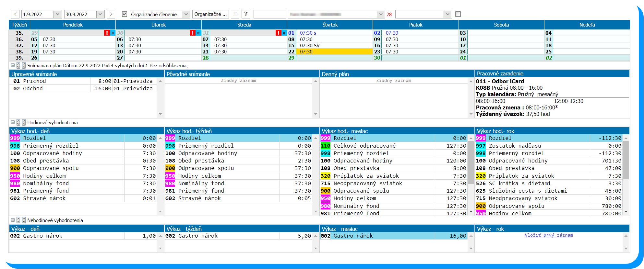Viewport: 644px width, 269px height.
Task: Select G02 Gastro nárok in Výkaz - deň
Action: [83, 236]
